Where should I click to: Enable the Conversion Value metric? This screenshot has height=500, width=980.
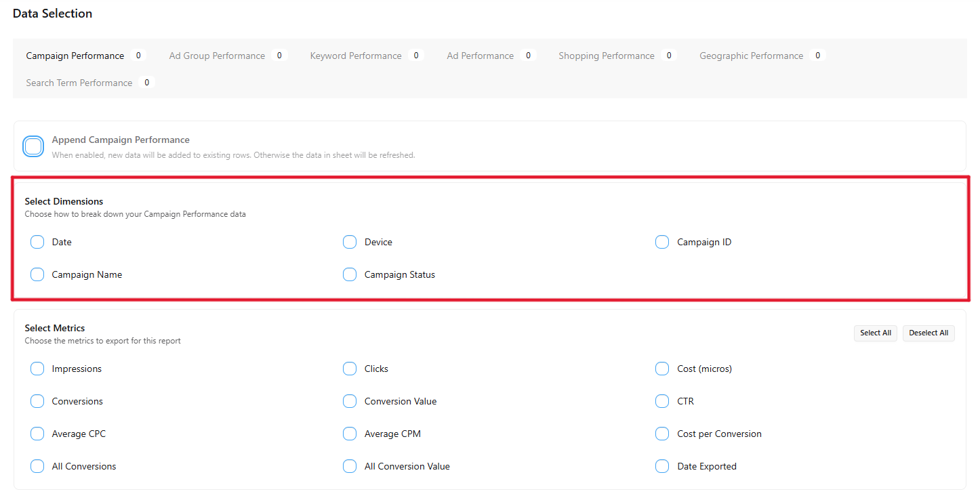pos(350,401)
